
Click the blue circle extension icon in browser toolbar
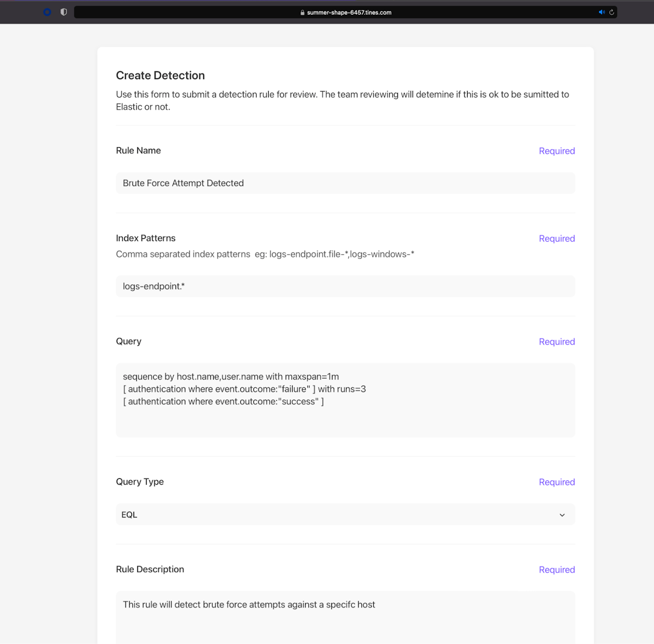(47, 12)
